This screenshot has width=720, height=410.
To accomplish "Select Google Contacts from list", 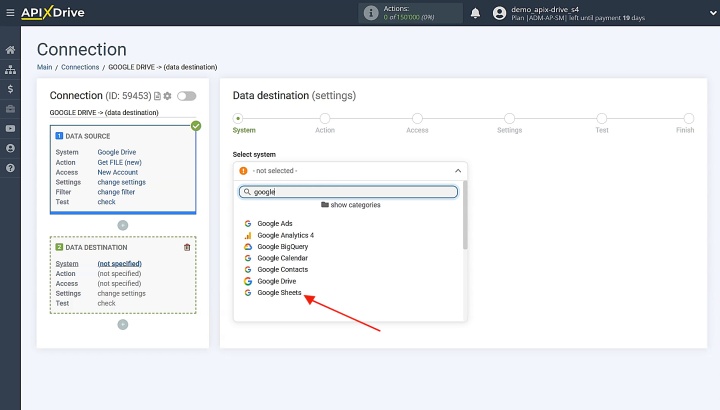I will [282, 270].
